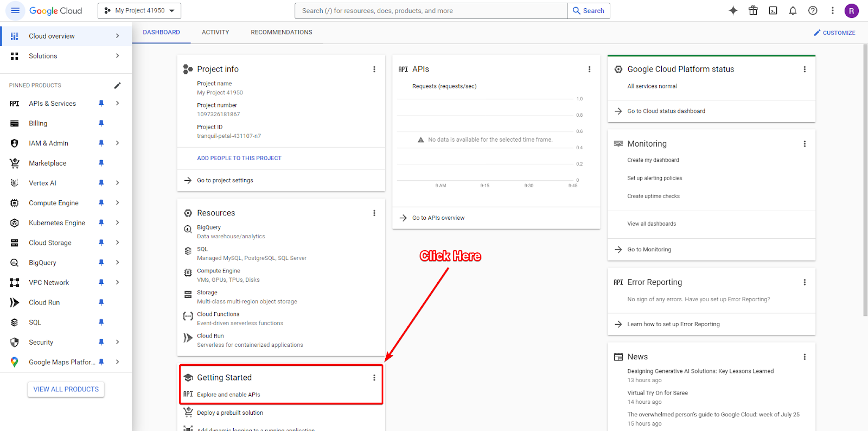Expand the Compute Engine submenu chevron
Screen dimensions: 868x431
tap(117, 203)
